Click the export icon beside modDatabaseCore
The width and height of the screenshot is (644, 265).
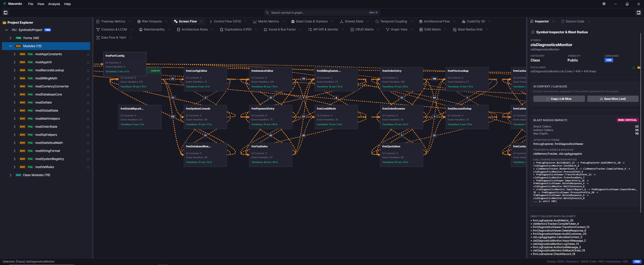[88, 94]
